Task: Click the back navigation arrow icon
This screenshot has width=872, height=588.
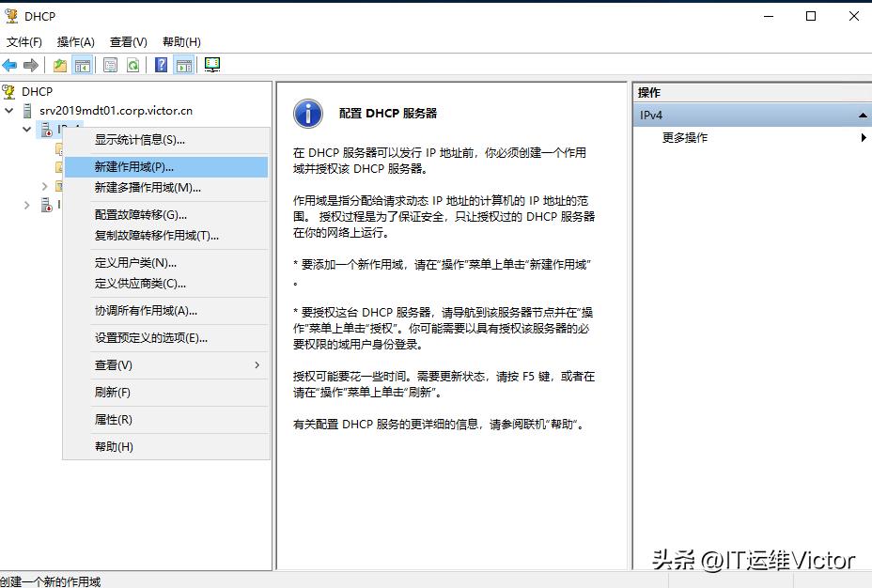Action: (9, 64)
